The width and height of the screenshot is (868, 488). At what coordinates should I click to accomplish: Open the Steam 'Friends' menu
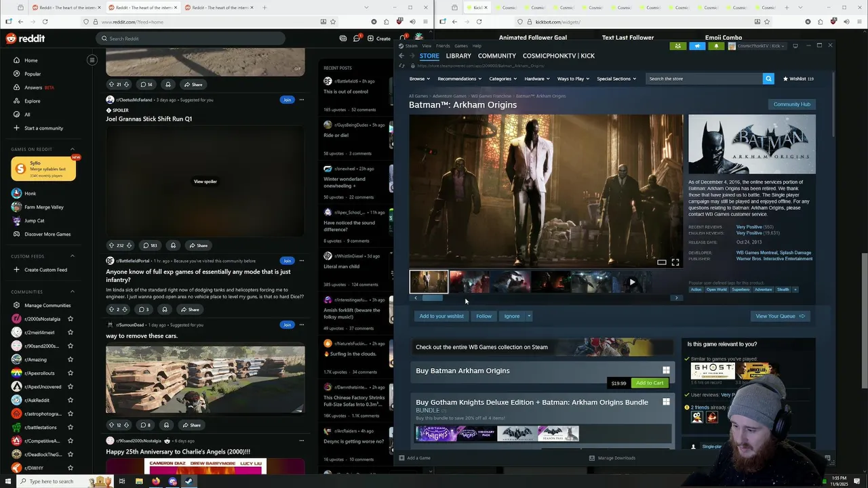(443, 46)
